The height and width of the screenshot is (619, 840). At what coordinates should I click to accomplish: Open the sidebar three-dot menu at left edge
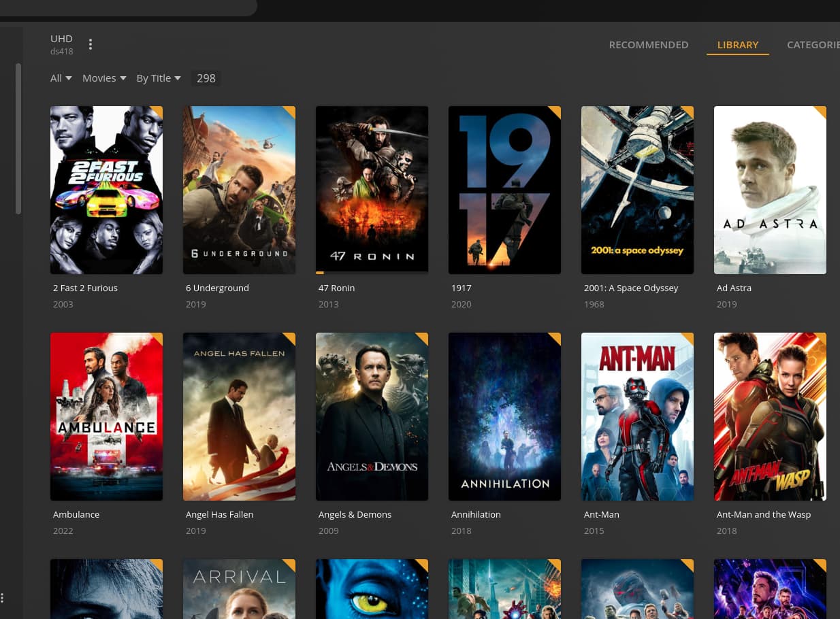(x=3, y=599)
